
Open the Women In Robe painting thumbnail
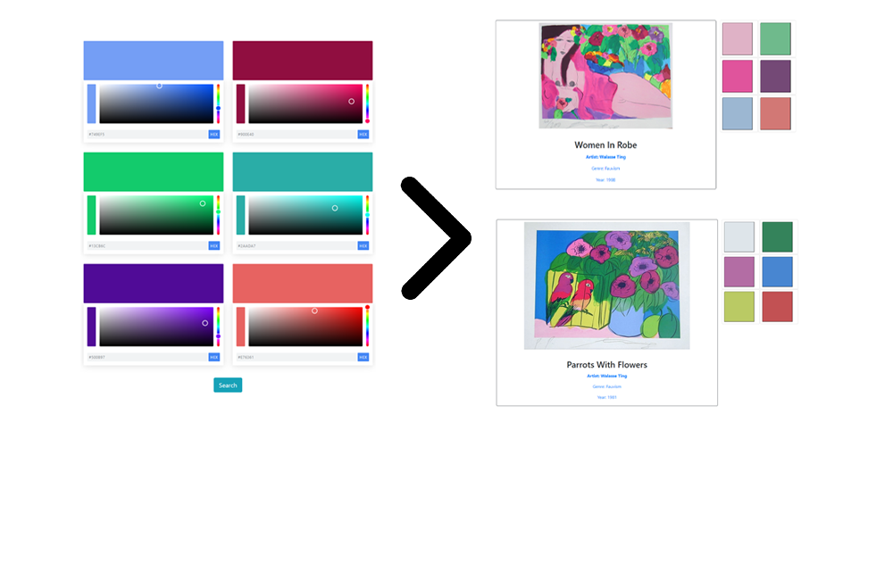606,76
